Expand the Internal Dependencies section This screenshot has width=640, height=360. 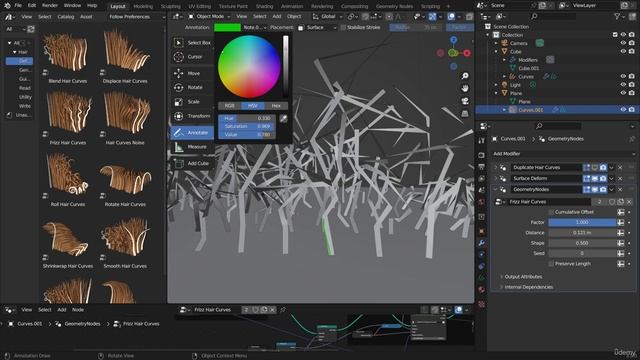528,287
